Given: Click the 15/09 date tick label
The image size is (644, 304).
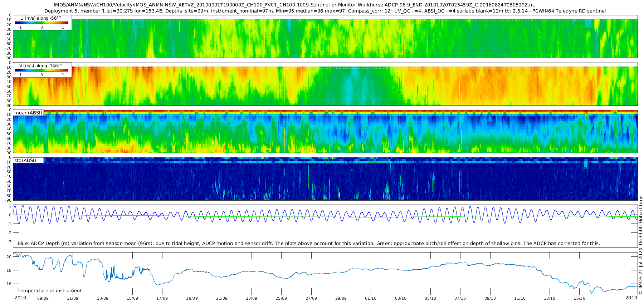Looking at the screenshot, I should point(132,298).
